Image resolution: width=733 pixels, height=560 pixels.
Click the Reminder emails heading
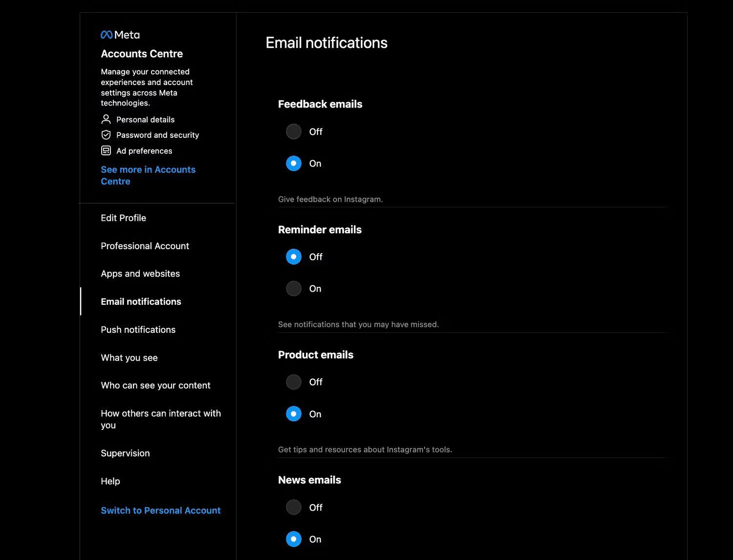pos(320,230)
